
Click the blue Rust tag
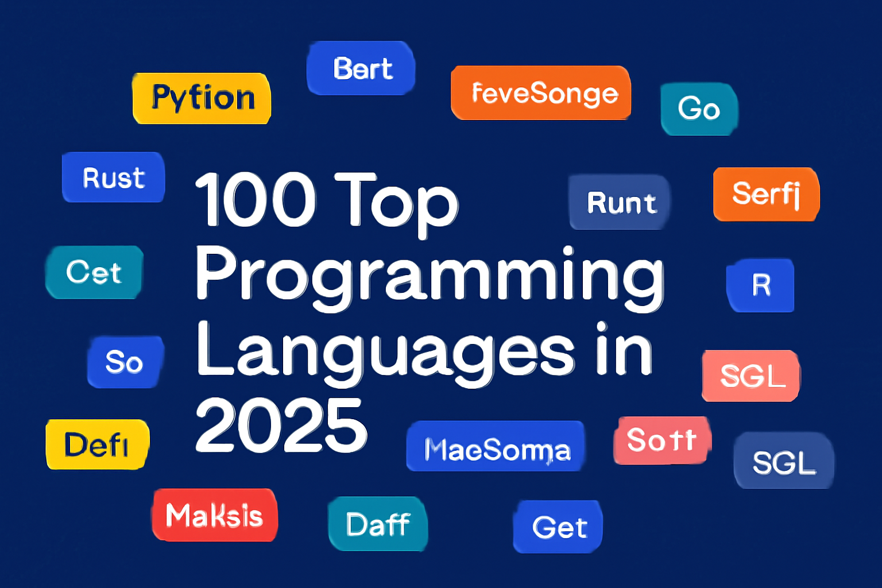(113, 178)
